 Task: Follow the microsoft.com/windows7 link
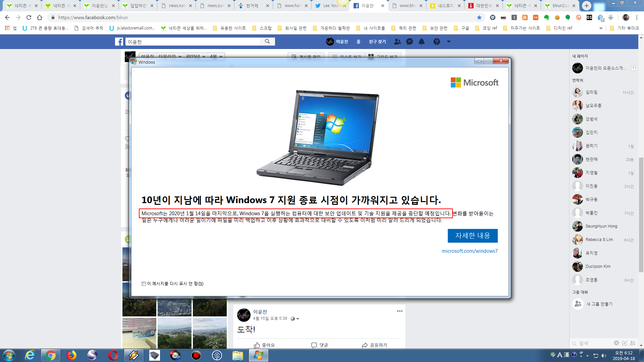[470, 251]
